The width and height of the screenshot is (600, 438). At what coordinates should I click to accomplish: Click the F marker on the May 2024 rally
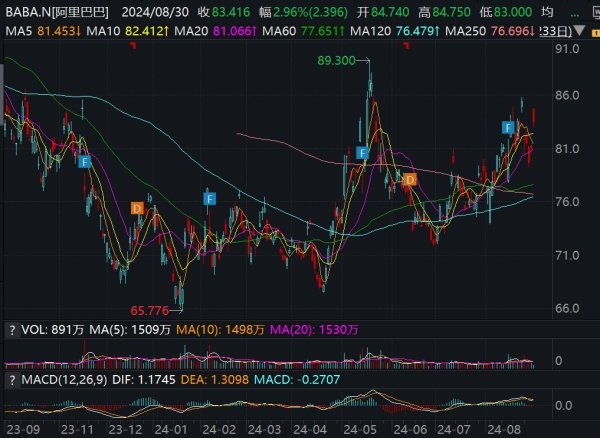362,153
